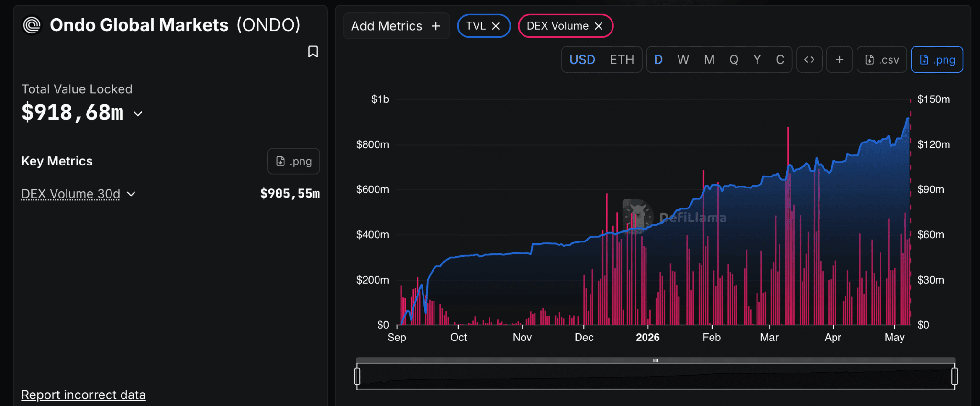Expand the Total Value Locked breakdown chevron
This screenshot has height=406, width=980.
(x=138, y=114)
